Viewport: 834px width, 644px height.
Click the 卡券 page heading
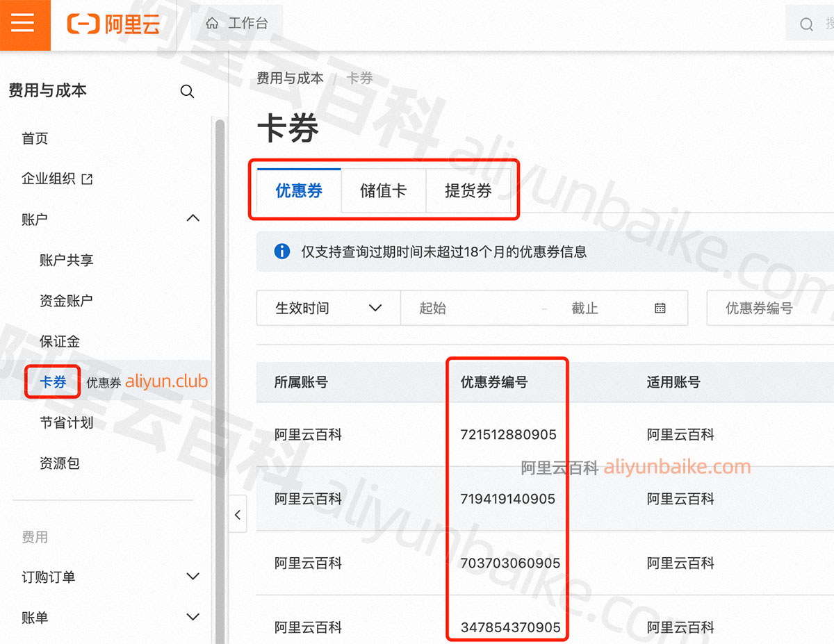click(288, 129)
